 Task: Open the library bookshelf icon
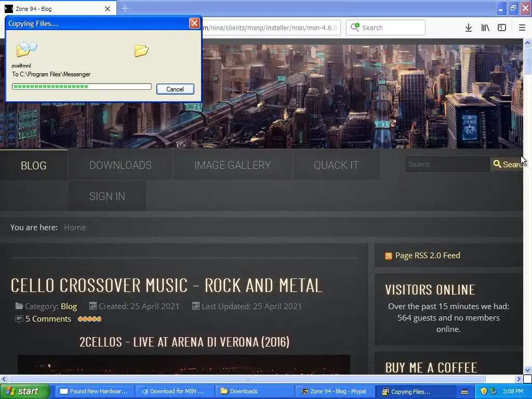point(485,28)
